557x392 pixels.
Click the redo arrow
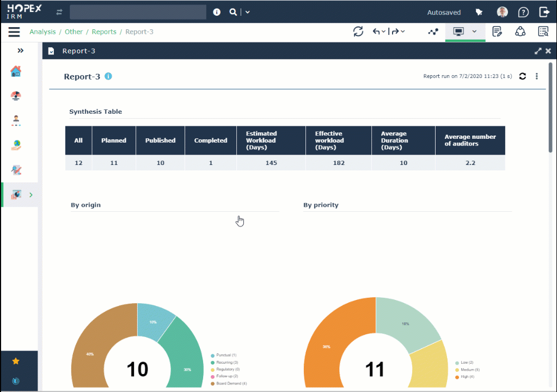pos(395,32)
